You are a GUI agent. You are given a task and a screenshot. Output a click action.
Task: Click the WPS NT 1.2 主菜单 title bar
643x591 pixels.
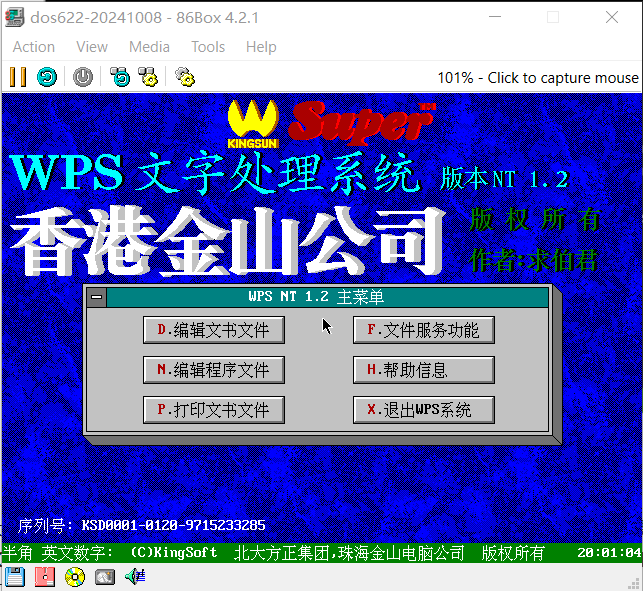pos(327,297)
